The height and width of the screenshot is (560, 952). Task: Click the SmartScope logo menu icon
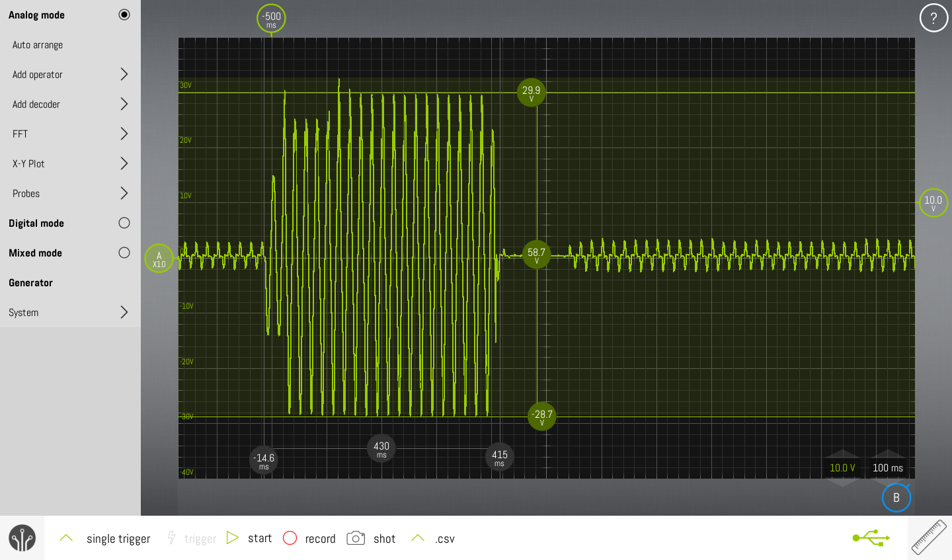click(x=22, y=538)
